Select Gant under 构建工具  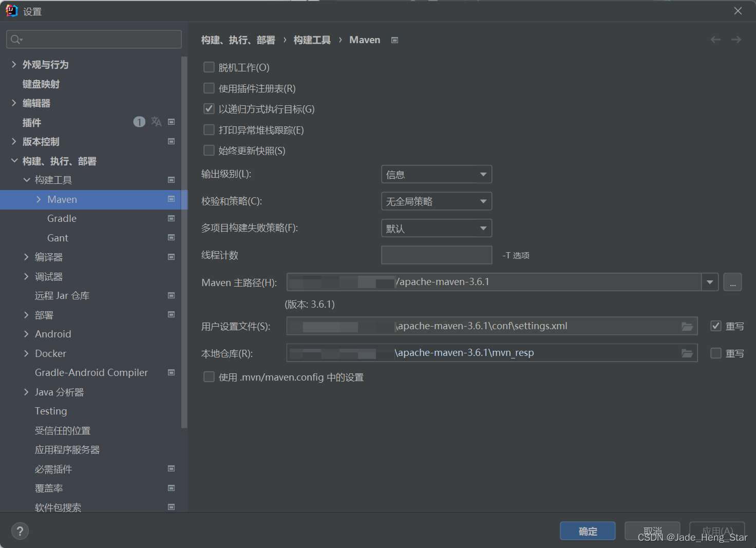tap(58, 238)
